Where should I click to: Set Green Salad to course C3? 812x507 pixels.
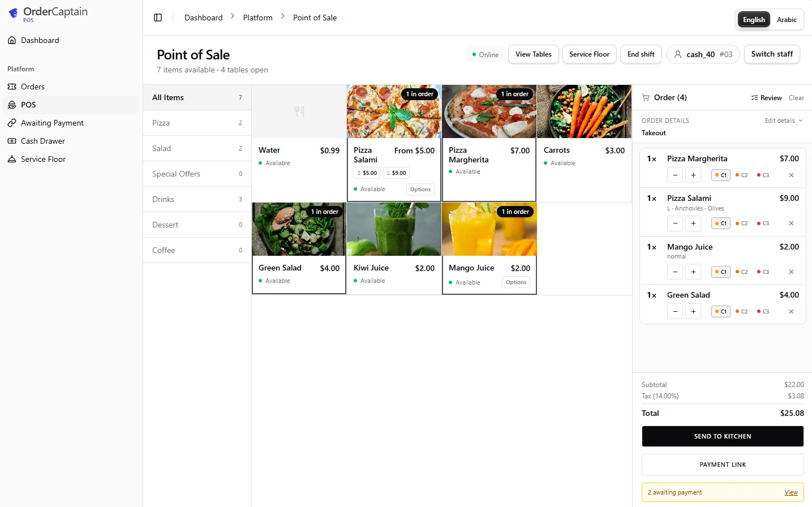click(x=763, y=311)
